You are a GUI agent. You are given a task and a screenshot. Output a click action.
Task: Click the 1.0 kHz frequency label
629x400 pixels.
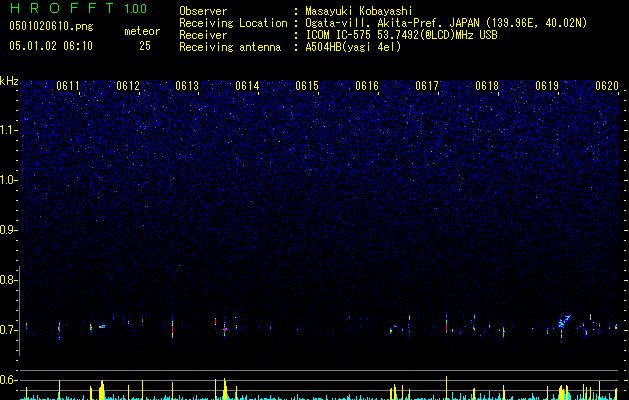pos(8,180)
